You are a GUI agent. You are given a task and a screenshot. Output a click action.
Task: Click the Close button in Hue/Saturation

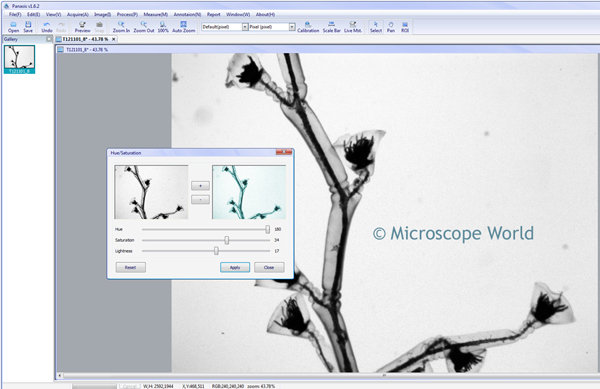[269, 267]
